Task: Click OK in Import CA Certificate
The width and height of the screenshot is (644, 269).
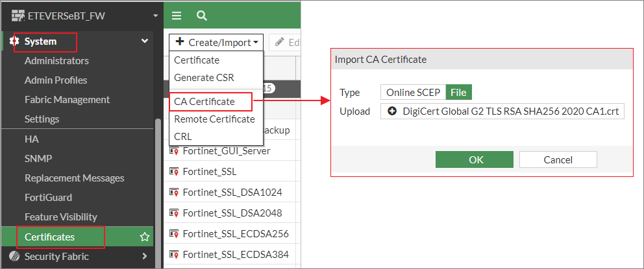Action: click(x=475, y=159)
